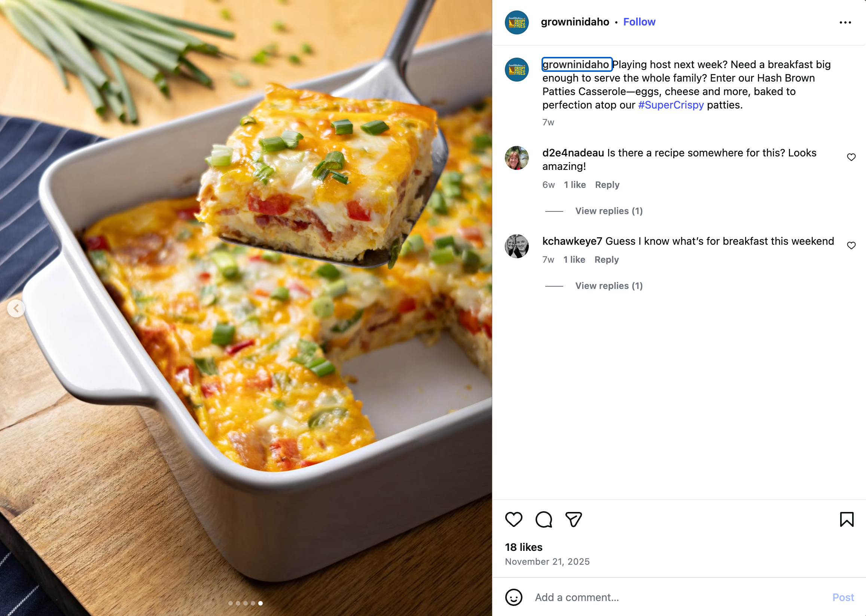Like kchawkeye7's comment heart
The width and height of the screenshot is (866, 616).
(851, 246)
